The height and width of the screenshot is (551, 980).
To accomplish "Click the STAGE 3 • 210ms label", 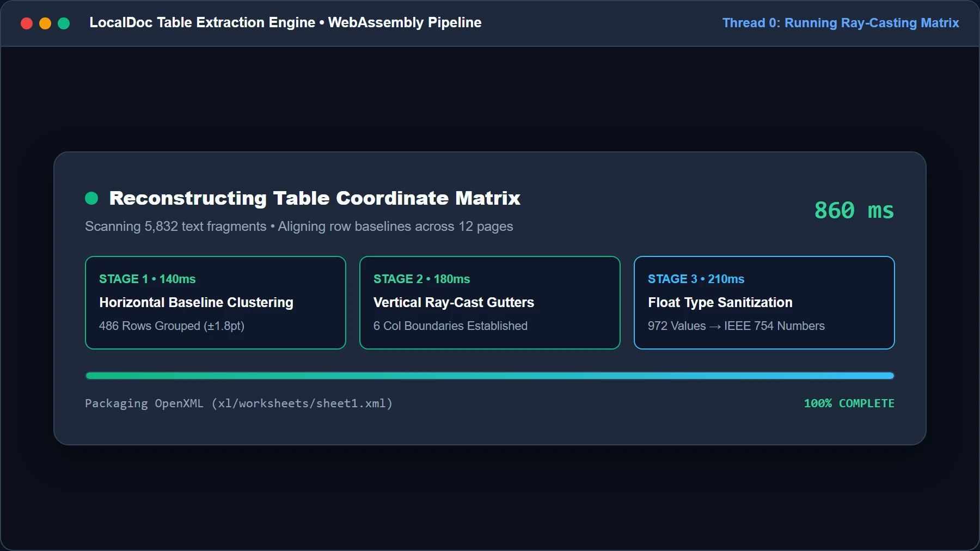I will pyautogui.click(x=696, y=279).
